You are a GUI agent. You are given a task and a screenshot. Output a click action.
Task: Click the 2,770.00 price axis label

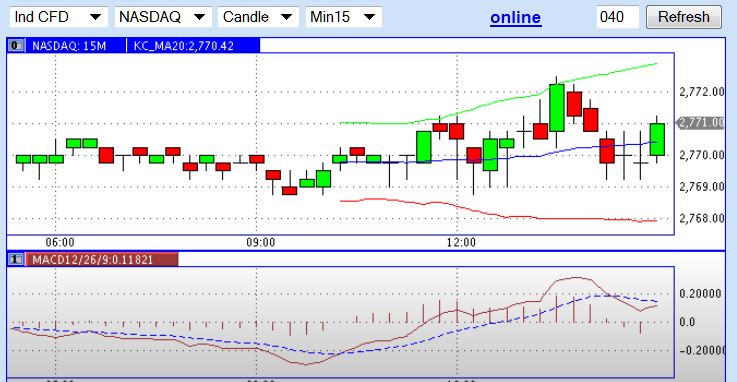coord(702,155)
